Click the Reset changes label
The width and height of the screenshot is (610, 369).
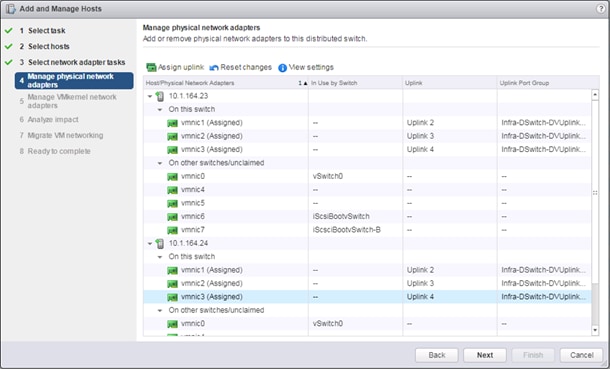click(246, 67)
